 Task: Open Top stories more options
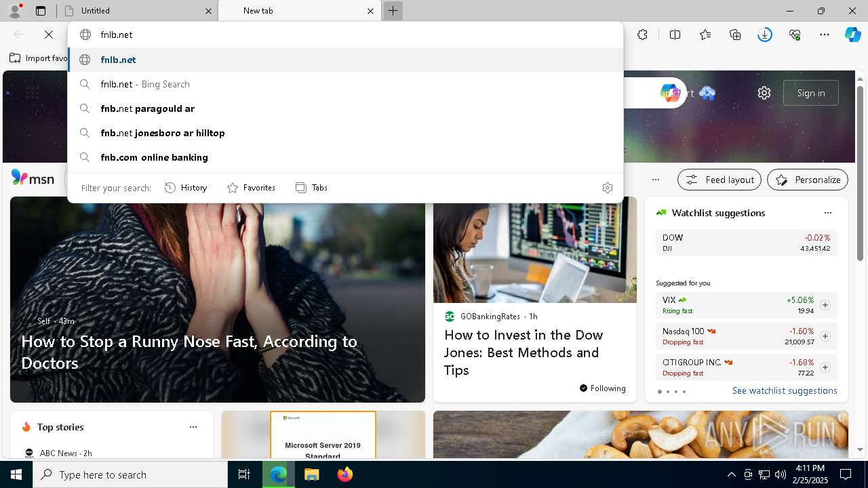tap(193, 427)
